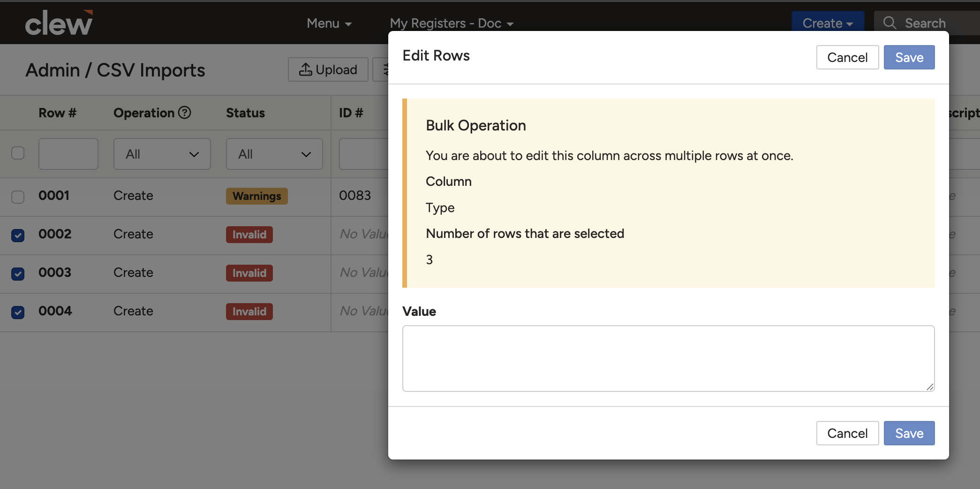Screen dimensions: 980x489
Task: Click the Operation column header
Action: 144,113
